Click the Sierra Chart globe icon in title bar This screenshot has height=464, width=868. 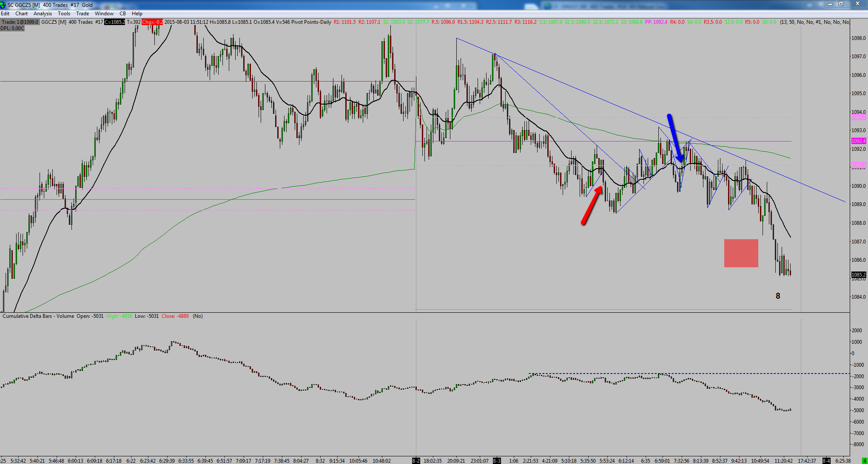coord(3,5)
